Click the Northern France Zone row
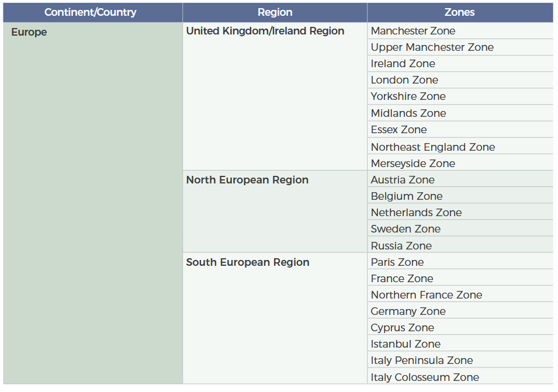 [426, 295]
